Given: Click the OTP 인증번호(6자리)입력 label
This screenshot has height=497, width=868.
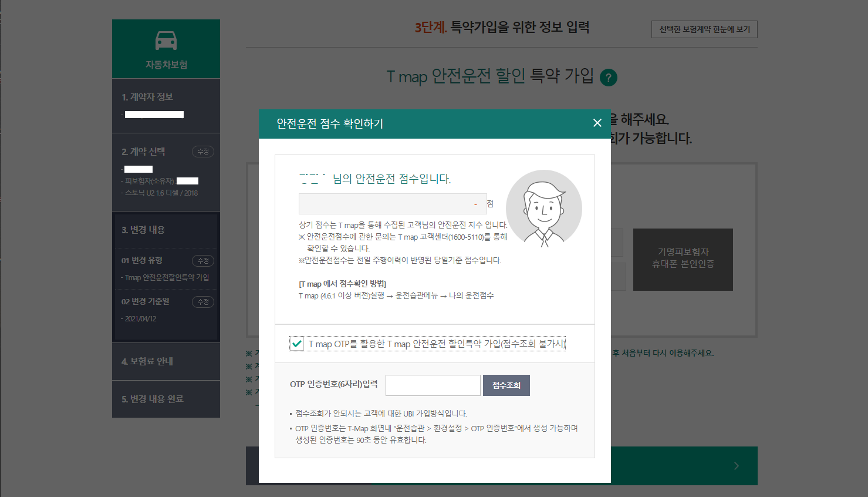Looking at the screenshot, I should [x=334, y=384].
